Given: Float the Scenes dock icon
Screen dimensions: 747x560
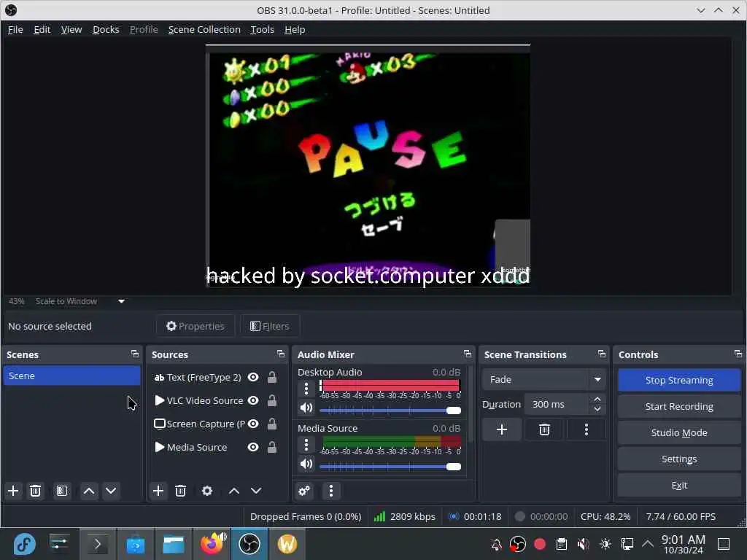Looking at the screenshot, I should pyautogui.click(x=135, y=354).
